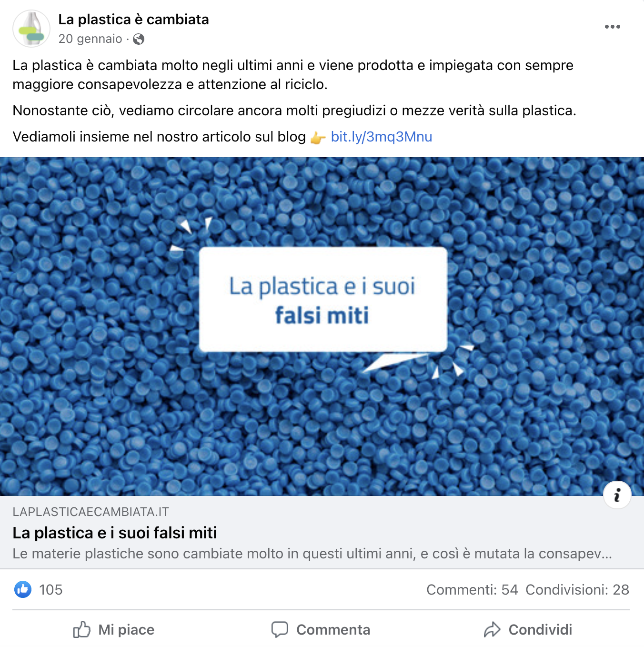Image resolution: width=644 pixels, height=647 pixels.
Task: Open the blue pellets article image
Action: pyautogui.click(x=322, y=327)
